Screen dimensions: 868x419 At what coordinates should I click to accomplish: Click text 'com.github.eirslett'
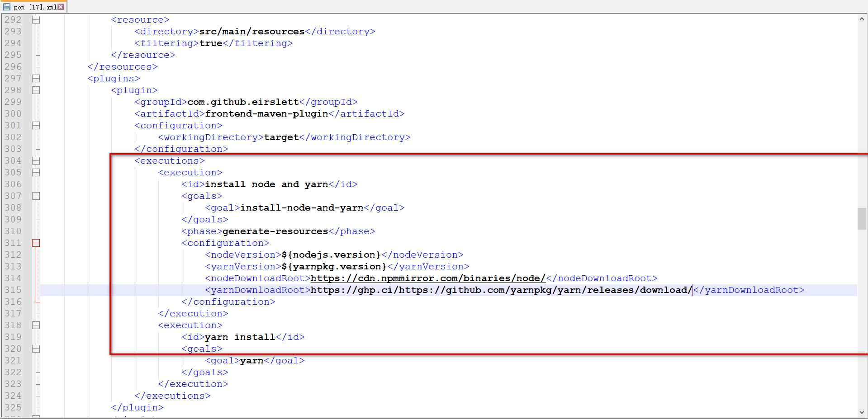(243, 102)
